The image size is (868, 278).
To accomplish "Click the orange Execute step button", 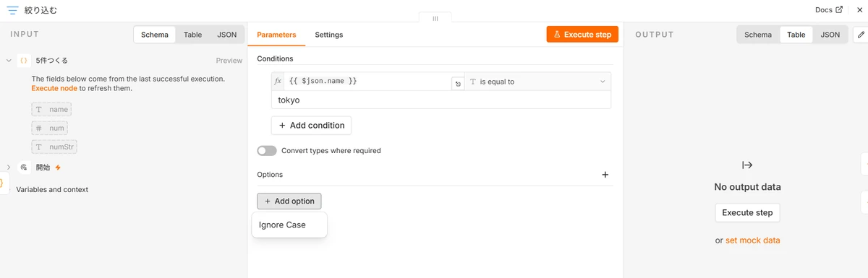I will pos(582,34).
